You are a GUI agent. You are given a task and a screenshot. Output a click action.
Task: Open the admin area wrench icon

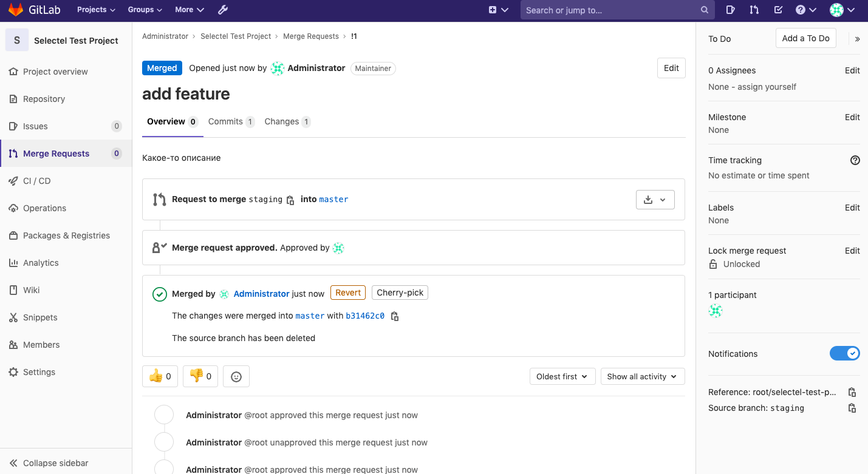click(x=223, y=10)
